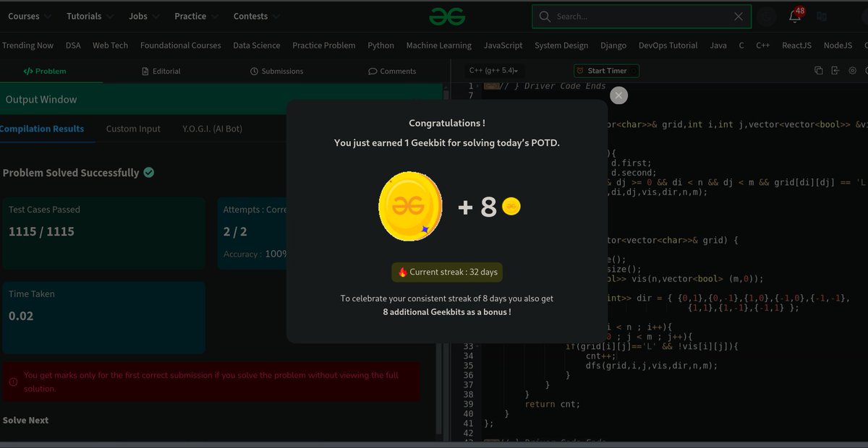Click the 1115 / 1115 test cases value

[x=41, y=231]
